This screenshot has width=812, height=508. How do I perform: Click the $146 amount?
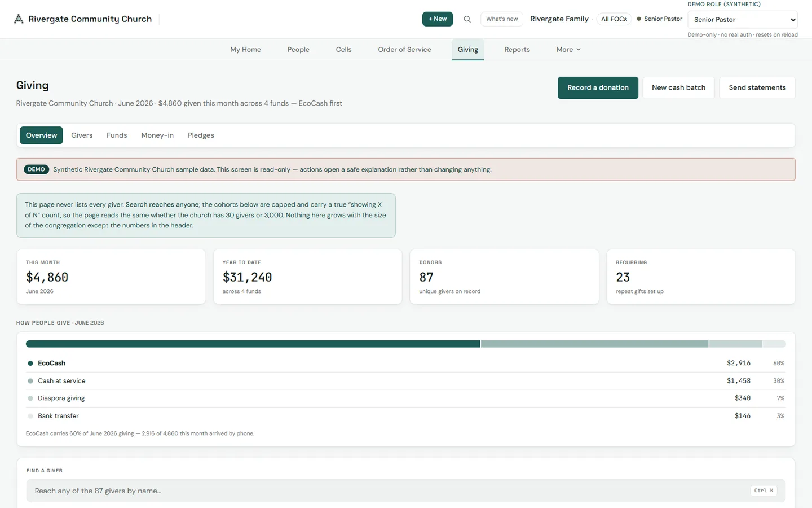pyautogui.click(x=743, y=416)
